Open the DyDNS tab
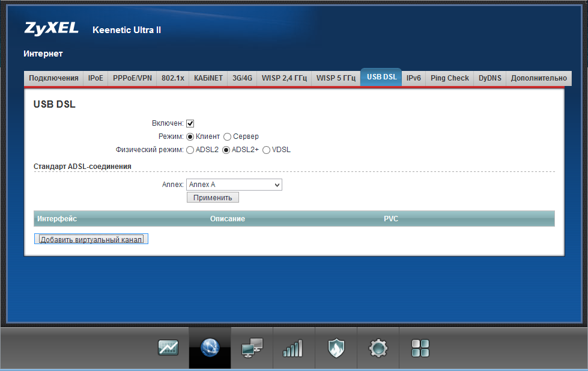Screen dimensions: 588x371 489,78
